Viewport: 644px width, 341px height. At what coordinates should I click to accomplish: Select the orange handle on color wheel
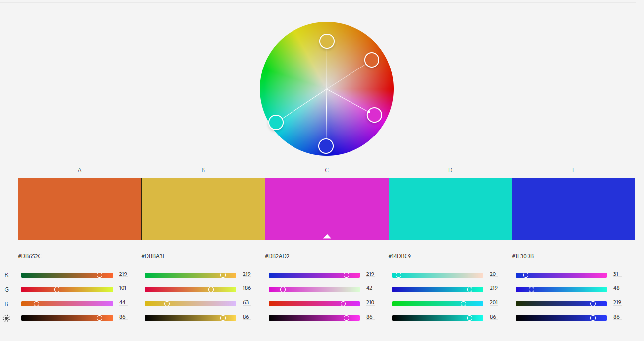pos(371,60)
